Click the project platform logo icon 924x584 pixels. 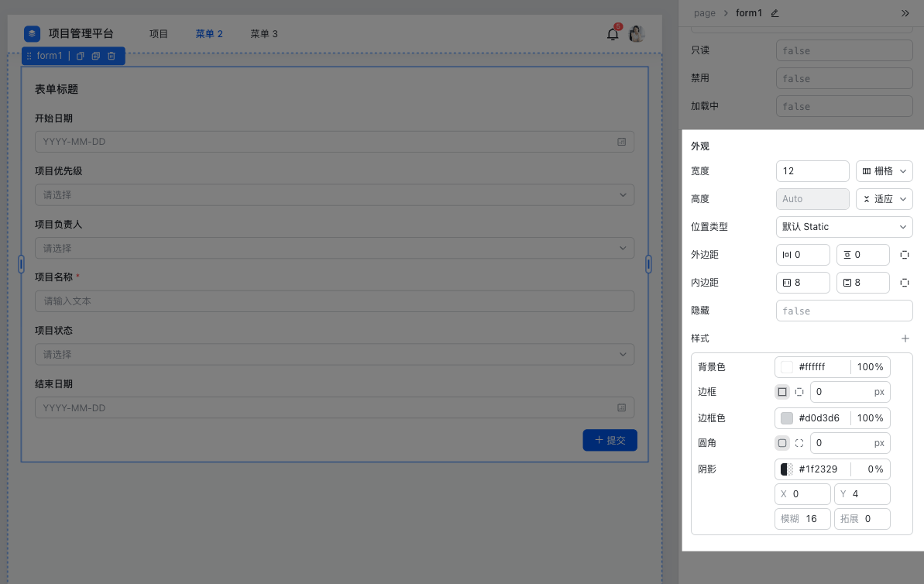click(x=32, y=33)
